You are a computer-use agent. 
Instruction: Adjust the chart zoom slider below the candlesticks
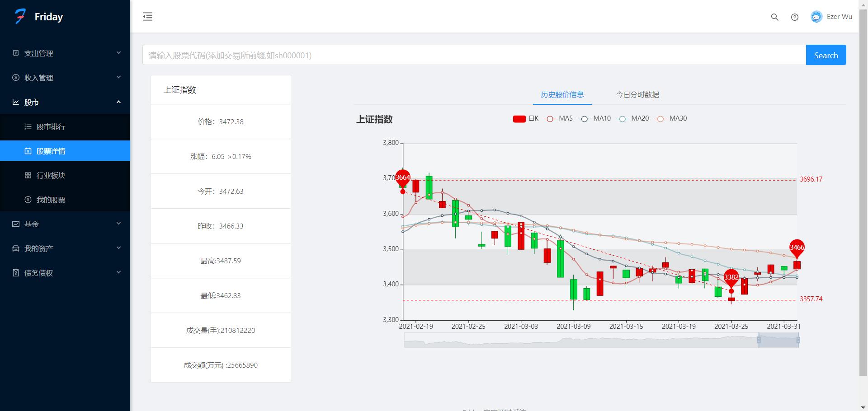click(778, 340)
